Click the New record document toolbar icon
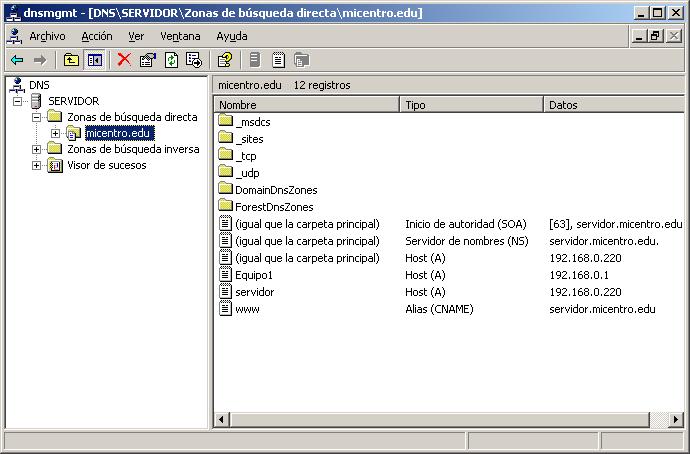 (x=278, y=60)
